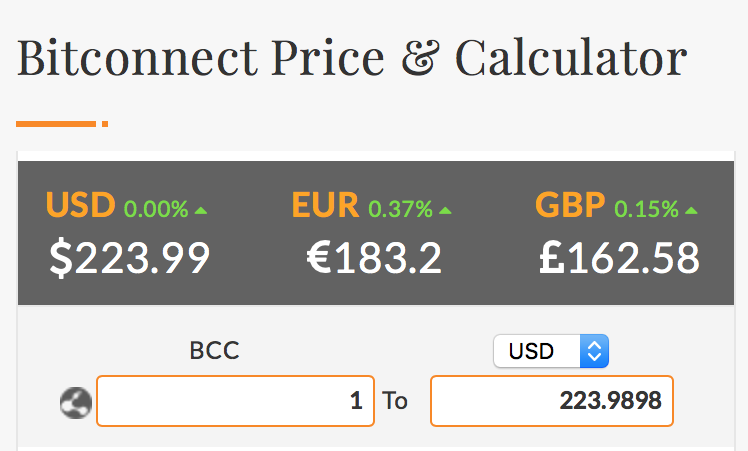
Task: Click the 0.15% GBP change percentage
Action: point(646,209)
